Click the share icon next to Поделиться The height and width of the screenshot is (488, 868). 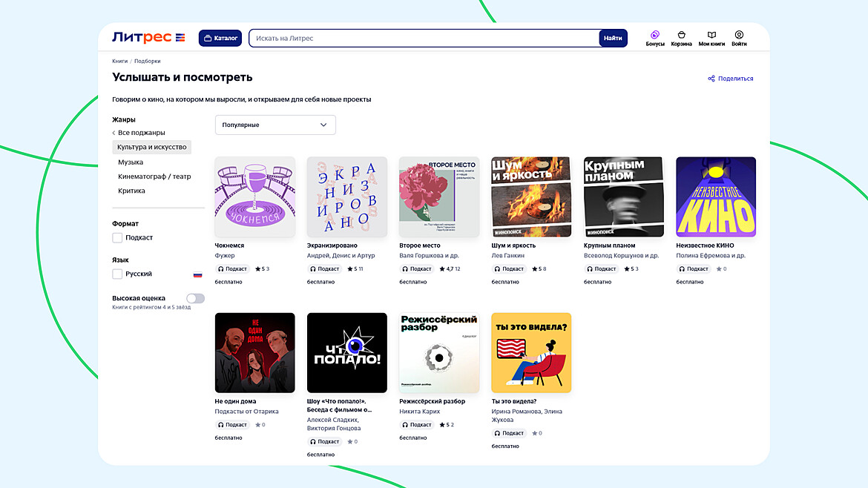click(711, 79)
